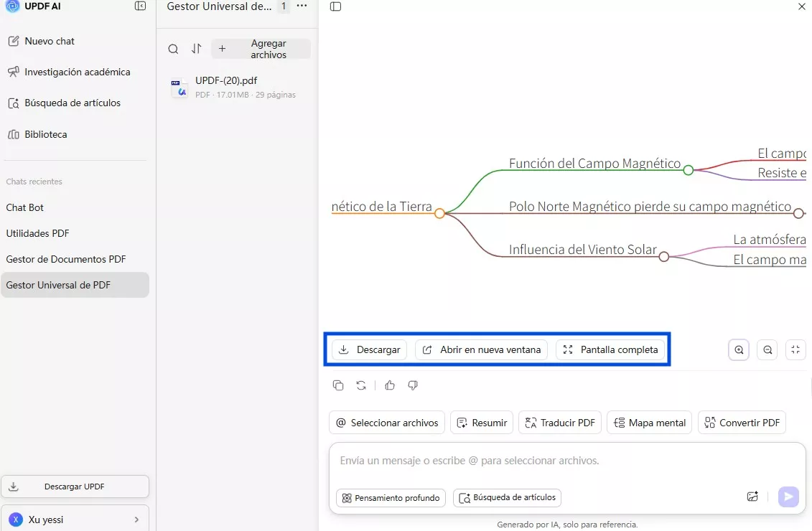Viewport: 812px width, 531px height.
Task: Select the Gestor Universal de PDF chat
Action: tap(75, 285)
